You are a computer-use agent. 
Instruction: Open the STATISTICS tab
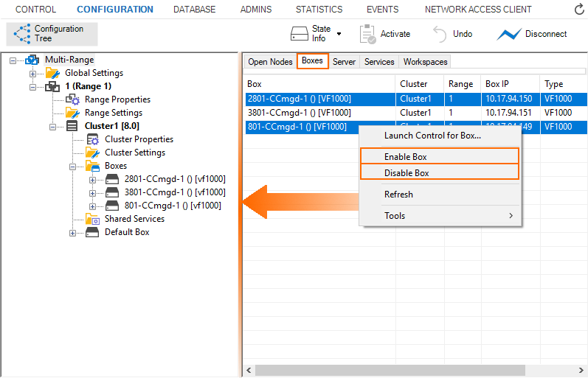pos(319,10)
